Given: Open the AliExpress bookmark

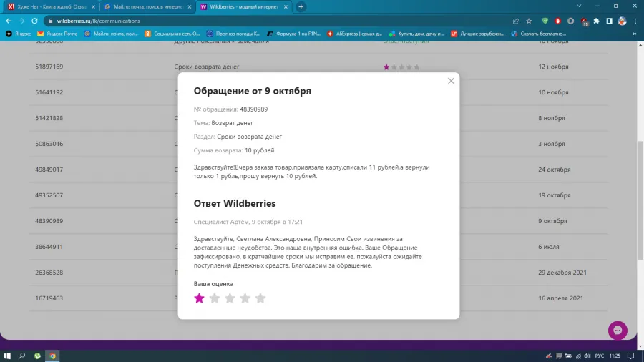Looking at the screenshot, I should [x=355, y=34].
